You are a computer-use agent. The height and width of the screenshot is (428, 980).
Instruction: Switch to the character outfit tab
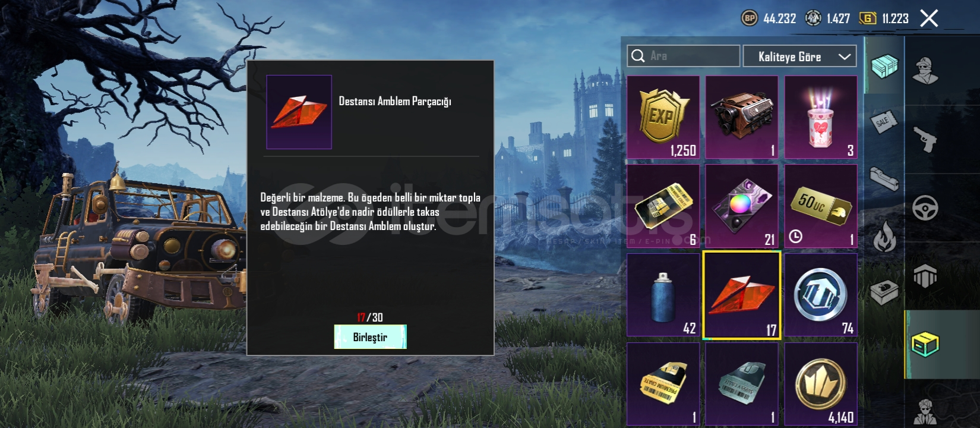[925, 71]
